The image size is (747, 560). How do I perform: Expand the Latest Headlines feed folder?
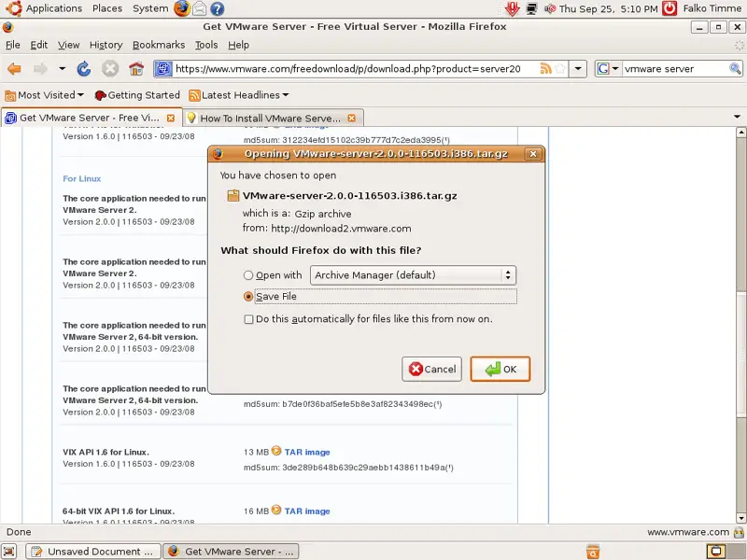pos(239,95)
